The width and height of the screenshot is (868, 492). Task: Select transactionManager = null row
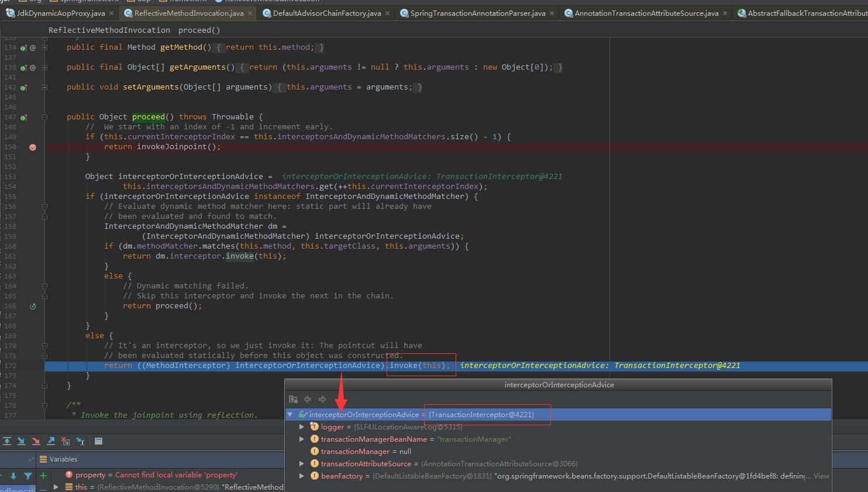558,451
